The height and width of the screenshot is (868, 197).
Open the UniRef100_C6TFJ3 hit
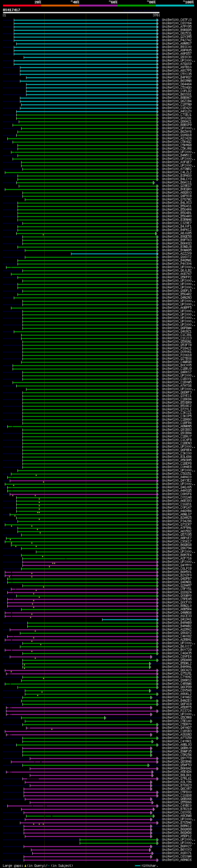[176, 20]
